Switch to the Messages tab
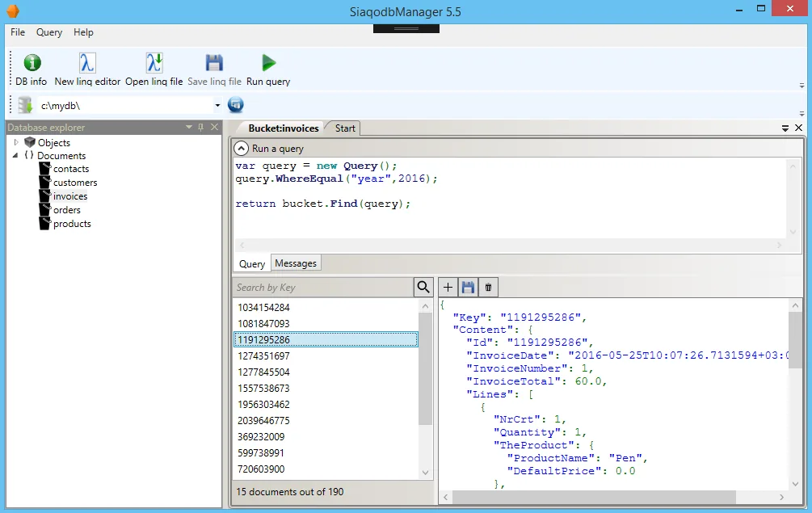 [296, 263]
